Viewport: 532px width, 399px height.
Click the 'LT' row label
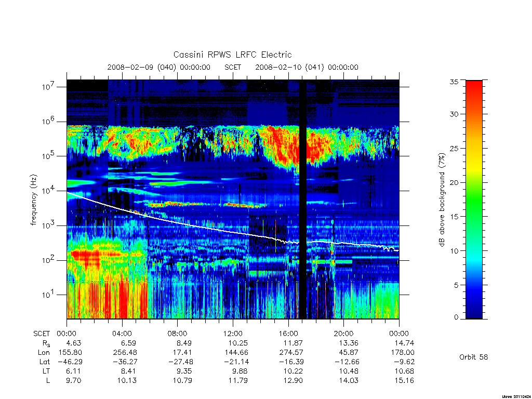pos(46,371)
